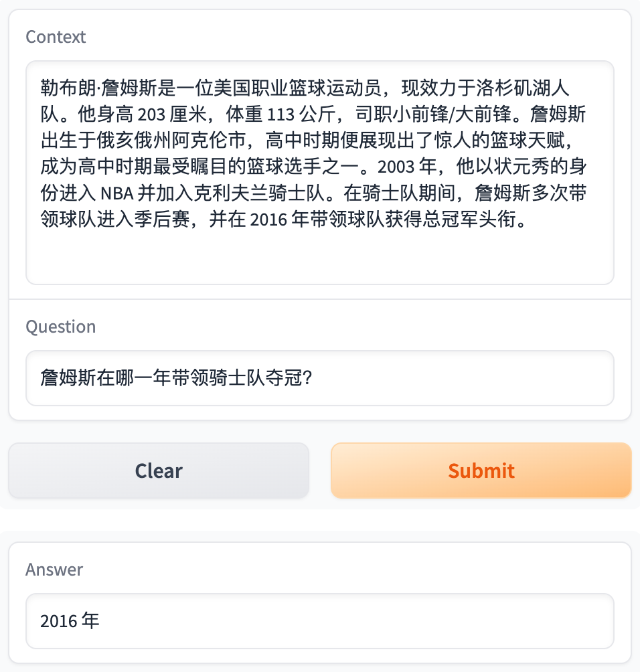Click "2016 年" in the Answer box
This screenshot has width=640, height=672.
(70, 621)
